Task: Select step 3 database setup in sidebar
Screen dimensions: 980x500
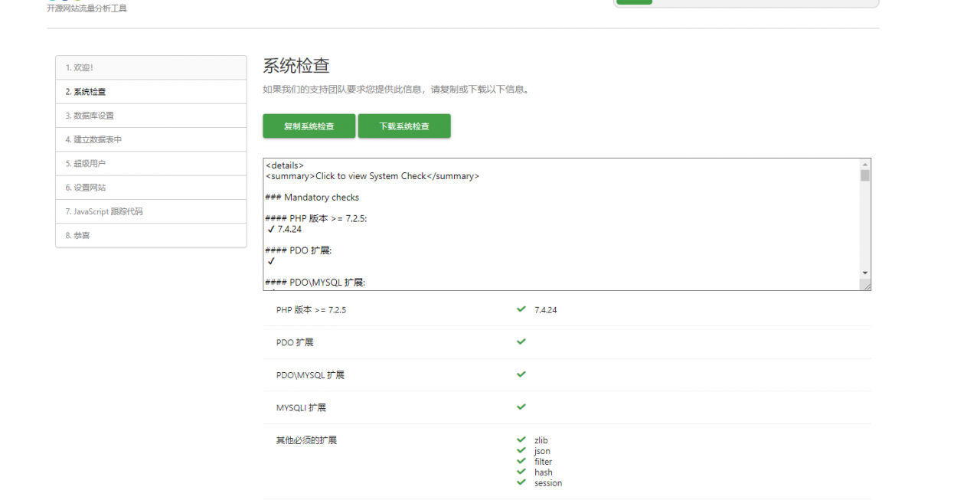Action: pyautogui.click(x=151, y=116)
